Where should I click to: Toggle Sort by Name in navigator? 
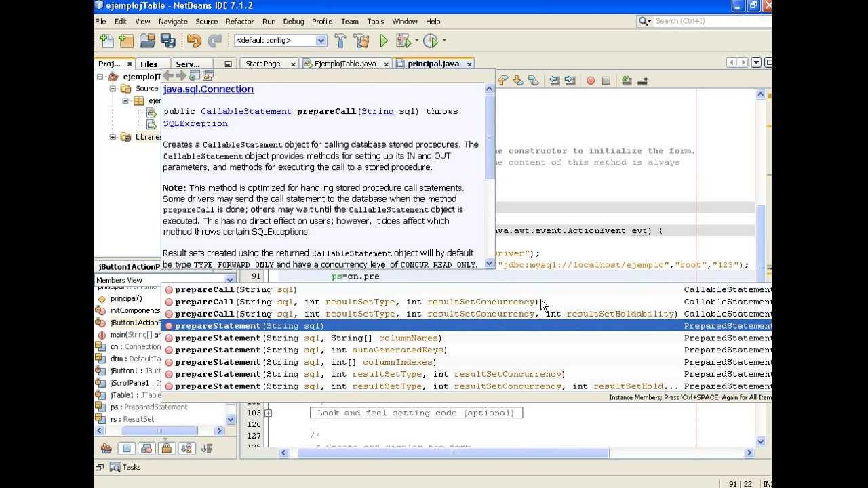click(187, 448)
